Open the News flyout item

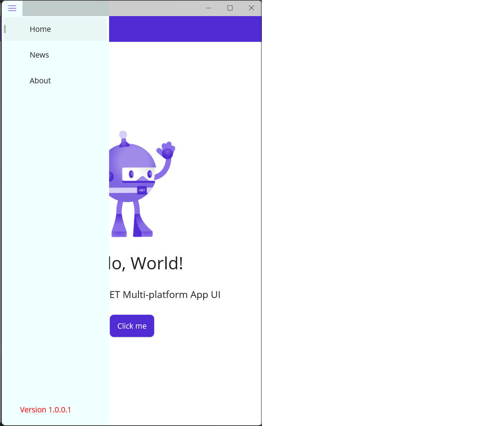55,55
